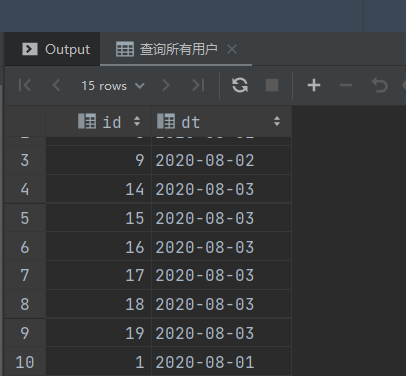Jump to last page of results
The height and width of the screenshot is (376, 406).
(x=198, y=85)
